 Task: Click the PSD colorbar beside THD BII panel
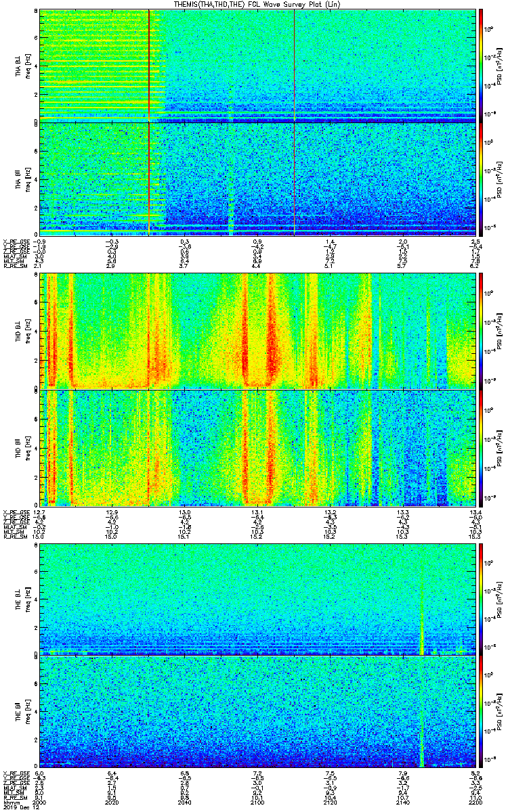click(x=482, y=447)
